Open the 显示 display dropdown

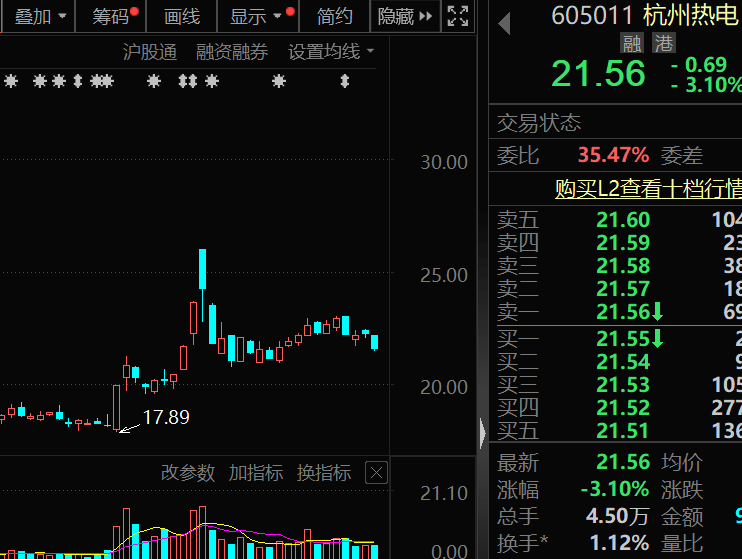click(257, 16)
